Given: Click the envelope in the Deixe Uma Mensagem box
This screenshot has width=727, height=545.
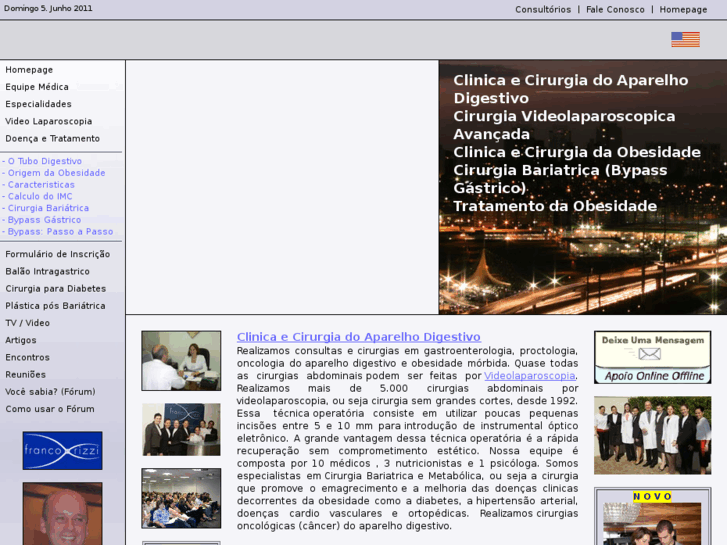Looking at the screenshot, I should [649, 354].
